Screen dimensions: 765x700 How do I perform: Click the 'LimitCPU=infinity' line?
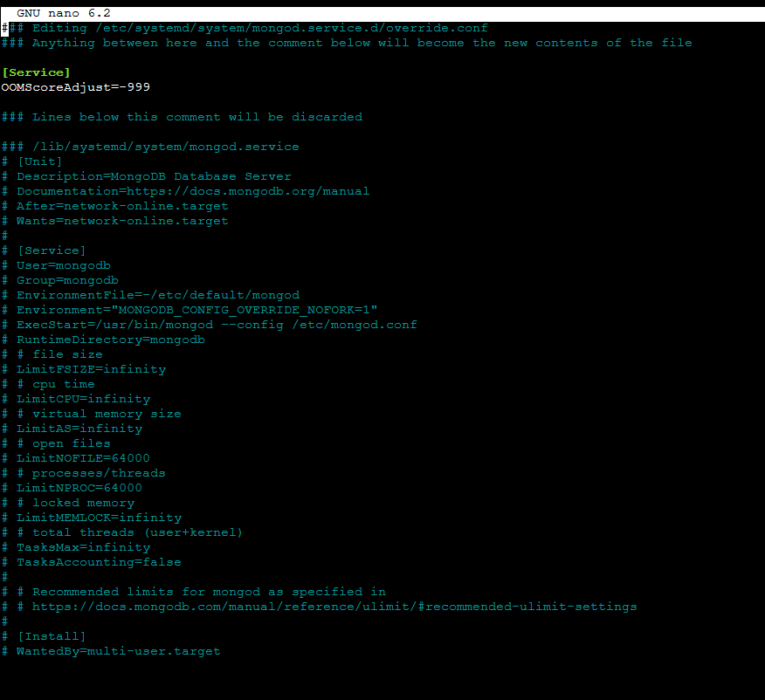(76, 399)
